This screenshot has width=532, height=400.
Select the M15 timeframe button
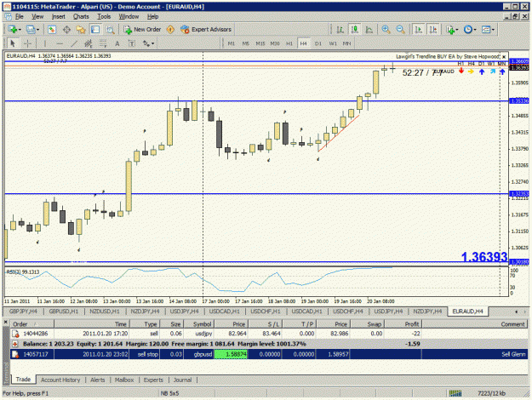click(260, 43)
